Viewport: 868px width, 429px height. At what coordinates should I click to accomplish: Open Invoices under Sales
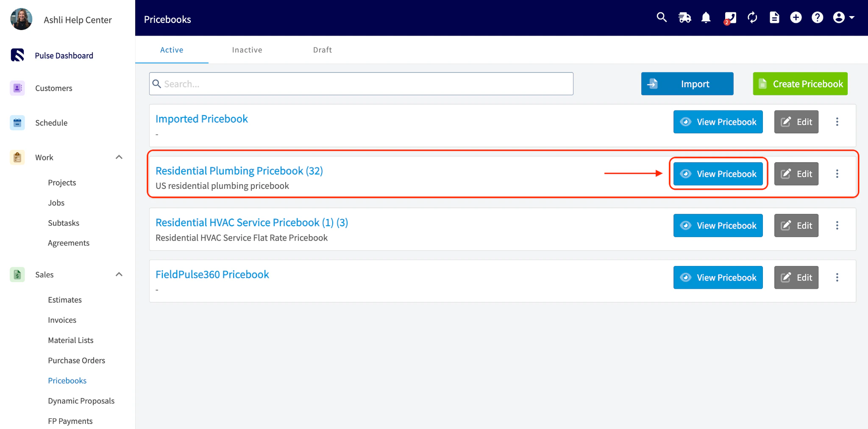[x=62, y=320]
